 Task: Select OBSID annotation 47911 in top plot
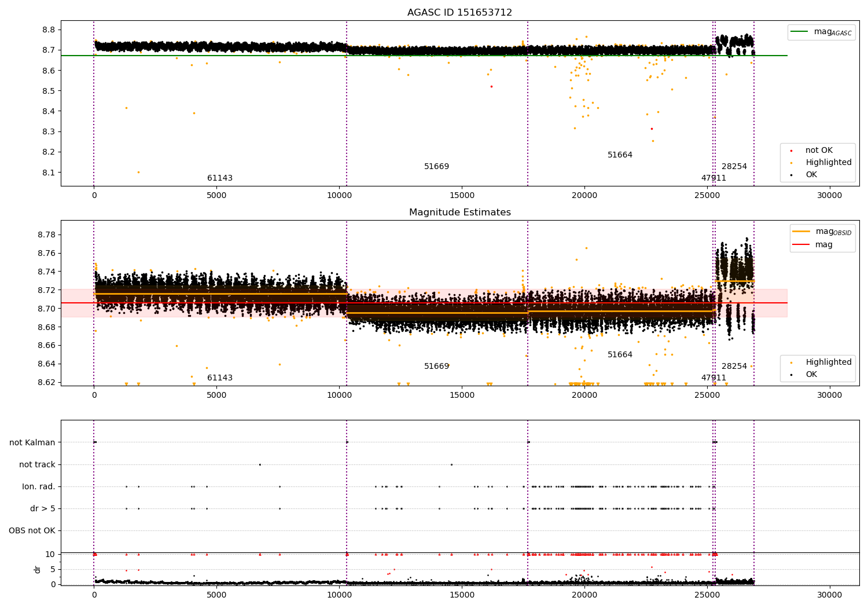coord(713,178)
